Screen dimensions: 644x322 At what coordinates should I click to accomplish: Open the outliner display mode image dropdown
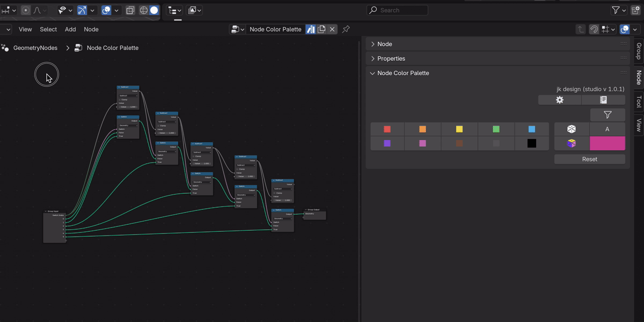tap(195, 10)
